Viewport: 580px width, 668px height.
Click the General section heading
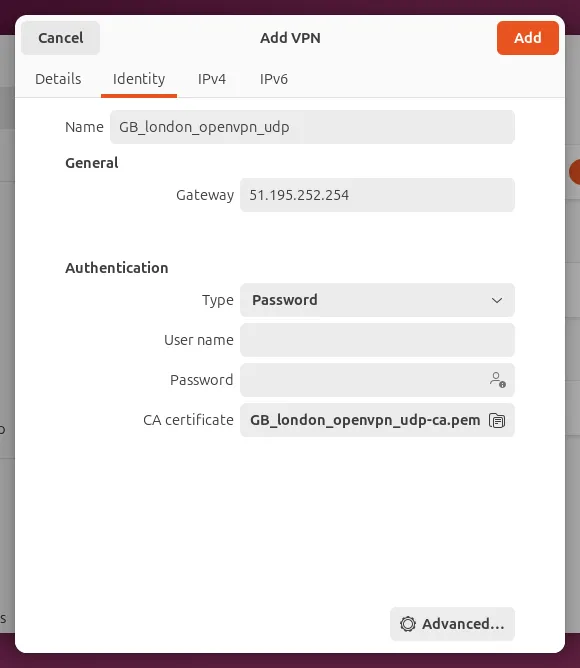click(92, 163)
